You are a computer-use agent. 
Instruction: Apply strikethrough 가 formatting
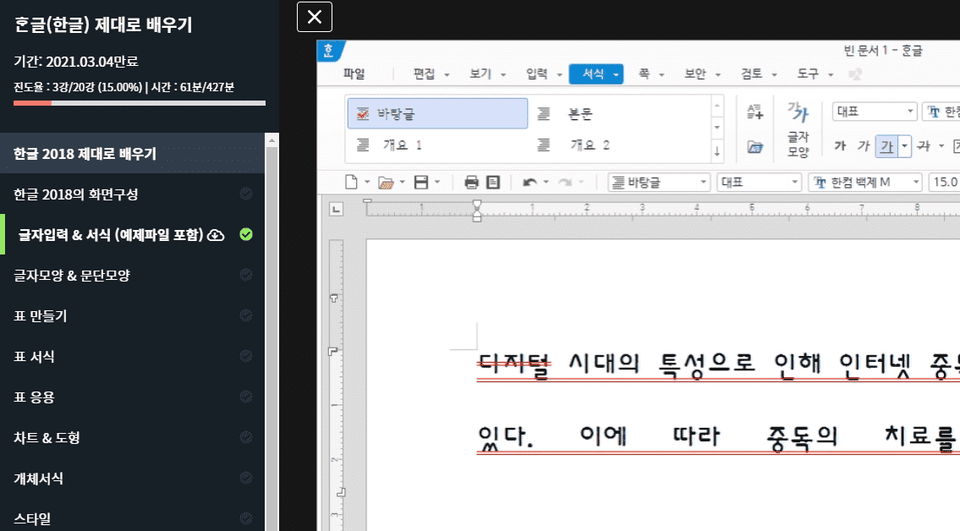[924, 146]
